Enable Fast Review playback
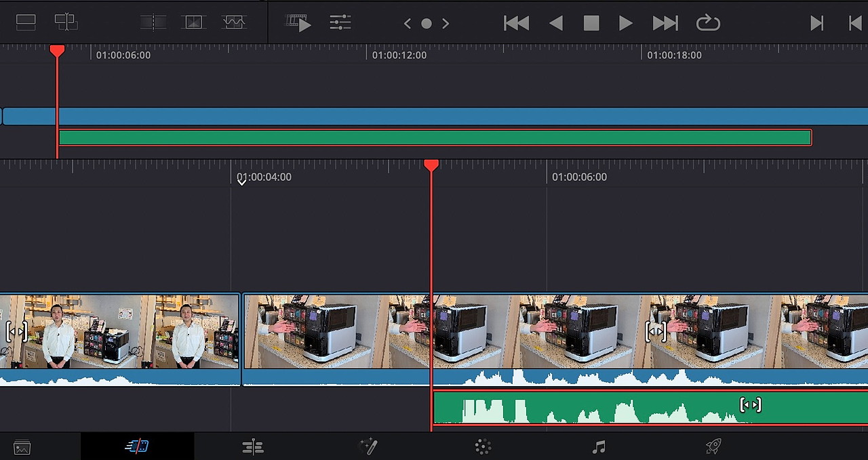 [x=298, y=22]
